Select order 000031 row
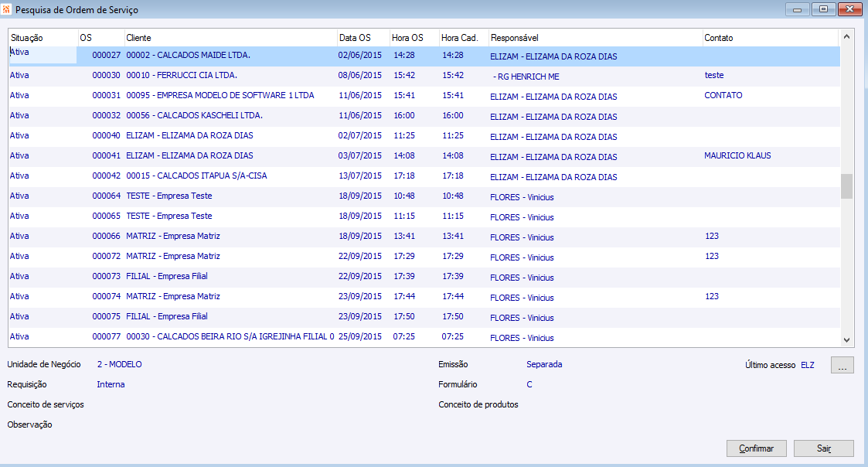The image size is (868, 467). [424, 96]
